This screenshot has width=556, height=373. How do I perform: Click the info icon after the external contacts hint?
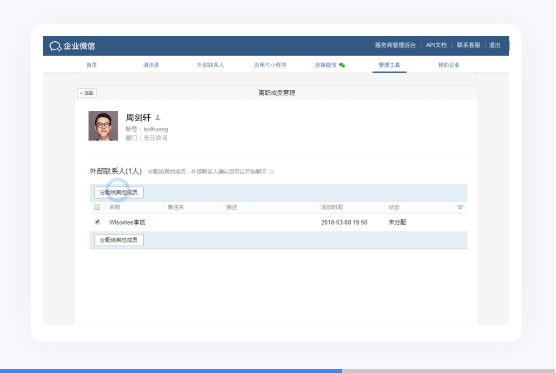click(x=272, y=172)
